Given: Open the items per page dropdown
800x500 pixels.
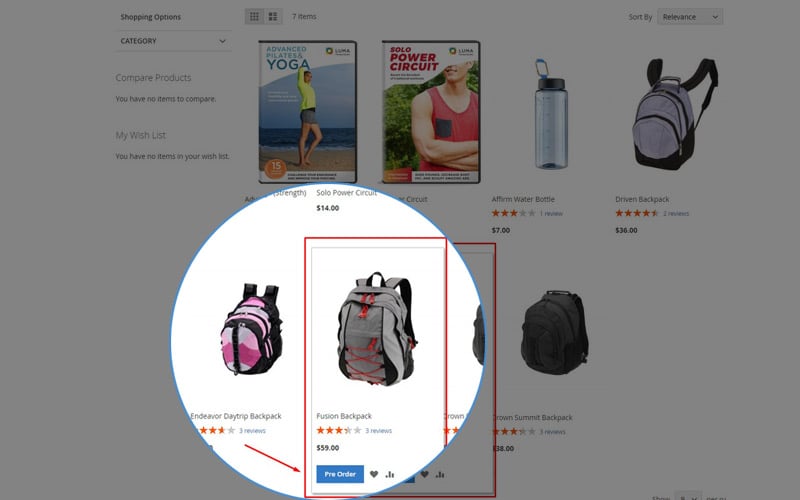Looking at the screenshot, I should click(x=688, y=497).
